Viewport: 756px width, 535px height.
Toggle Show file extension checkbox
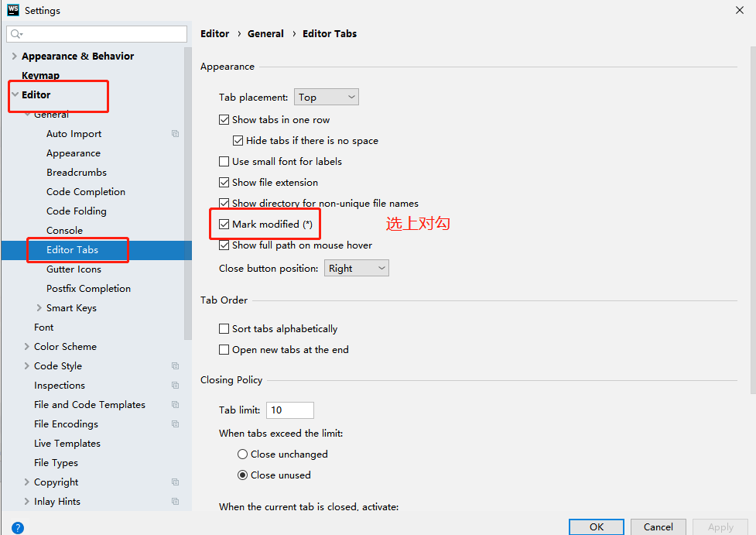[224, 183]
